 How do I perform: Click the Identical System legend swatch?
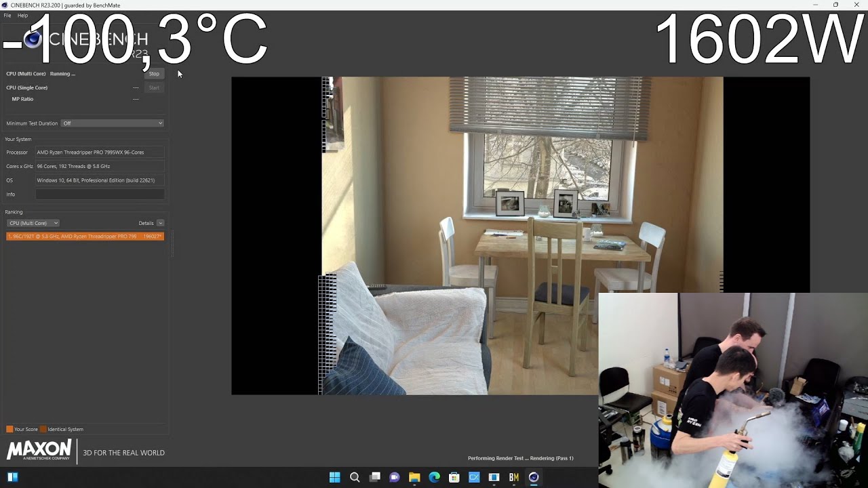pyautogui.click(x=43, y=429)
